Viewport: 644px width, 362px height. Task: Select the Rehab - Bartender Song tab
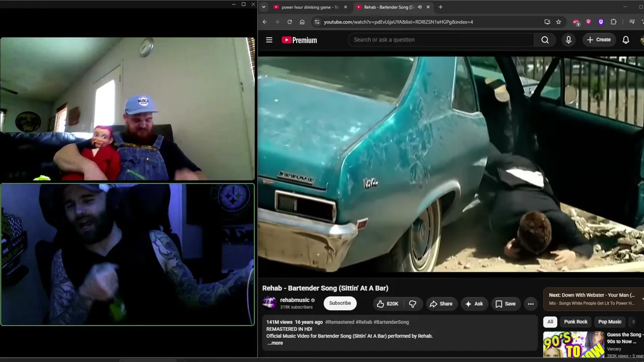[x=392, y=7]
